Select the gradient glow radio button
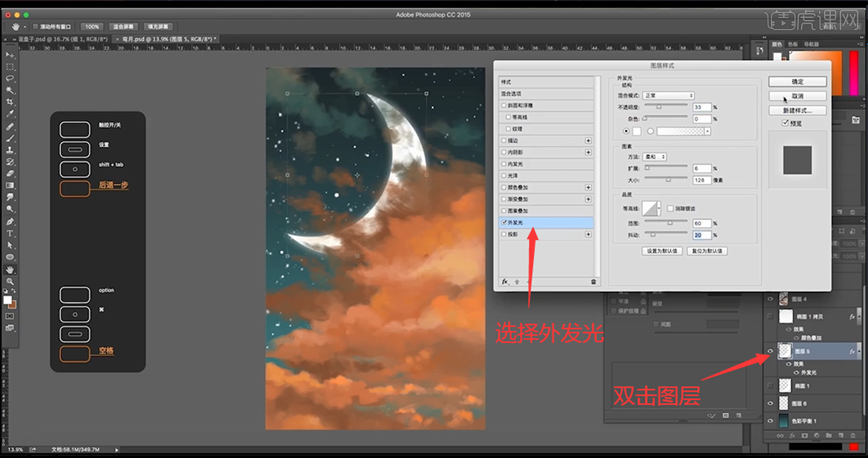This screenshot has height=458, width=868. (650, 131)
